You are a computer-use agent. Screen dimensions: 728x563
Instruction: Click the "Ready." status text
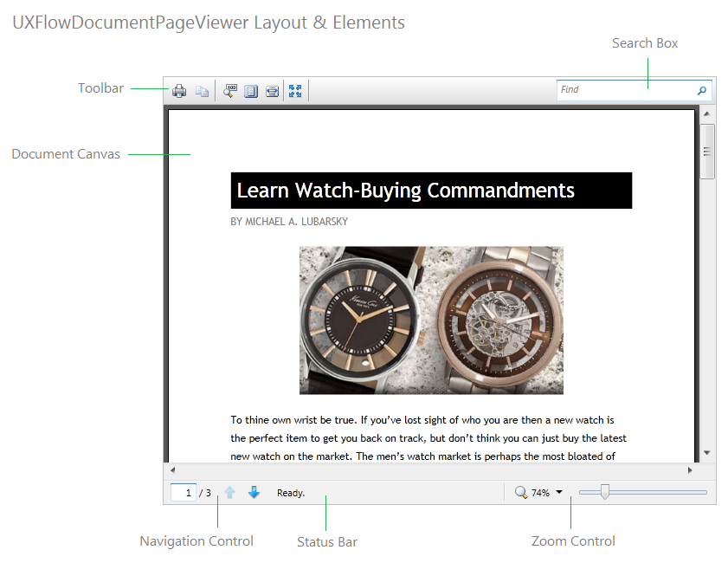coord(291,493)
